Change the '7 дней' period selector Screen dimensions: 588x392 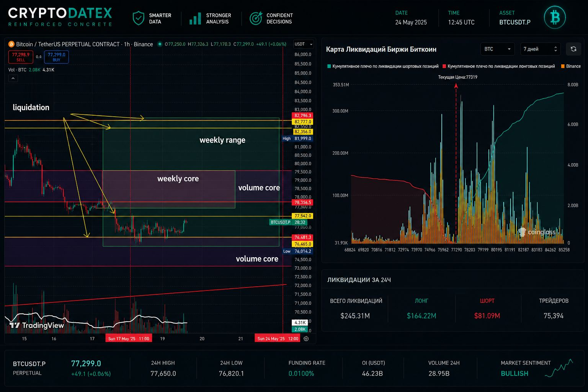point(540,49)
